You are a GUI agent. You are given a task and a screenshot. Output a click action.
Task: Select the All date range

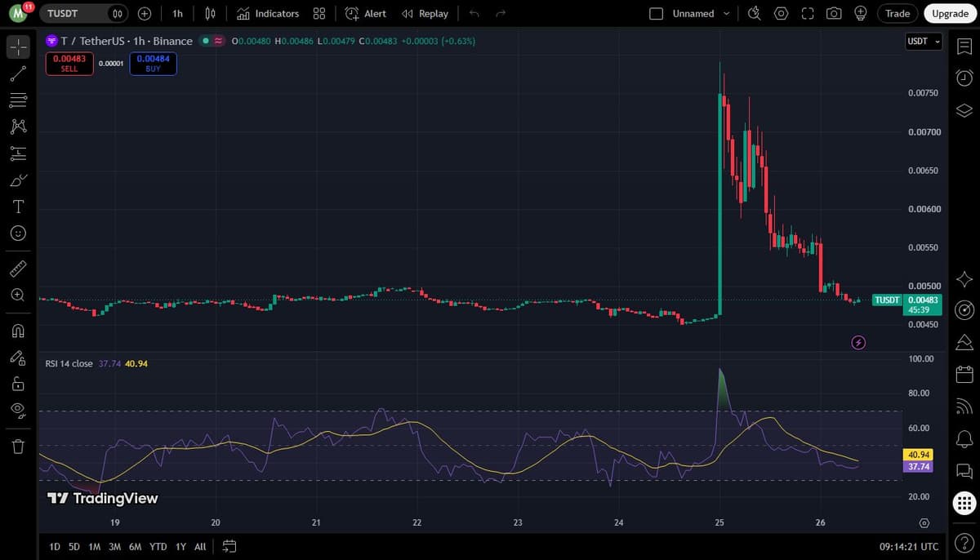click(x=200, y=546)
